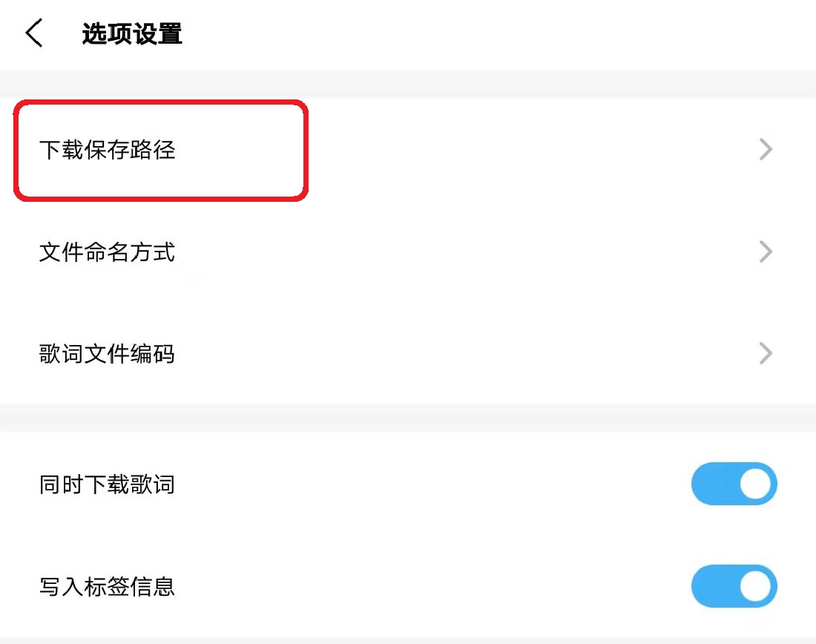Screen dimensions: 816x644
Task: Click the chevron beside 文件命名方式
Action: point(766,252)
